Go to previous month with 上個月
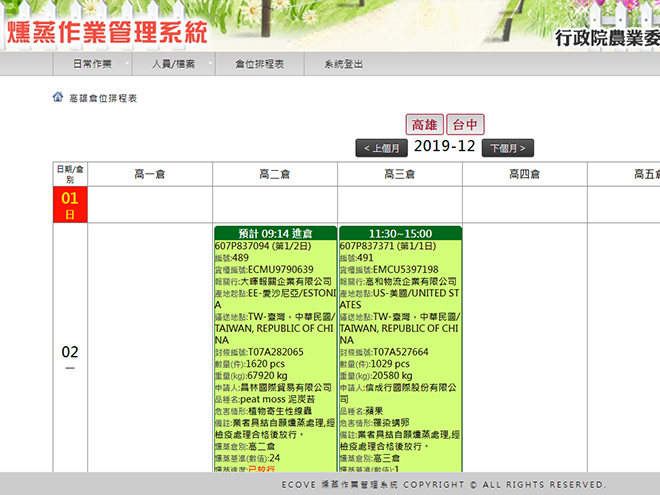Viewport: 660px width, 495px height. [381, 148]
